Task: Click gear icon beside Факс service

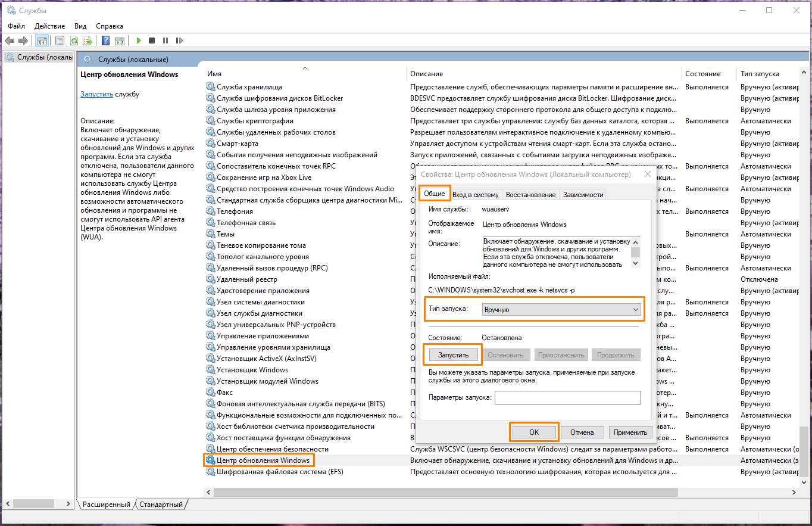Action: point(210,393)
